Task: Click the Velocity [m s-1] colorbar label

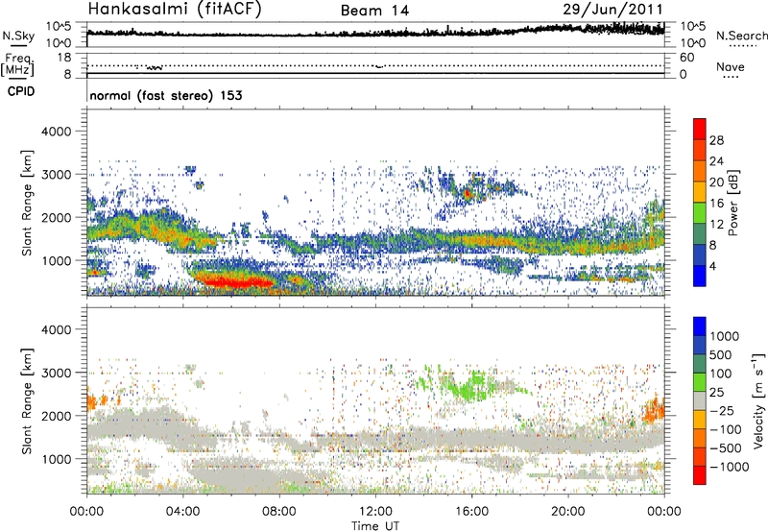Action: (x=758, y=400)
